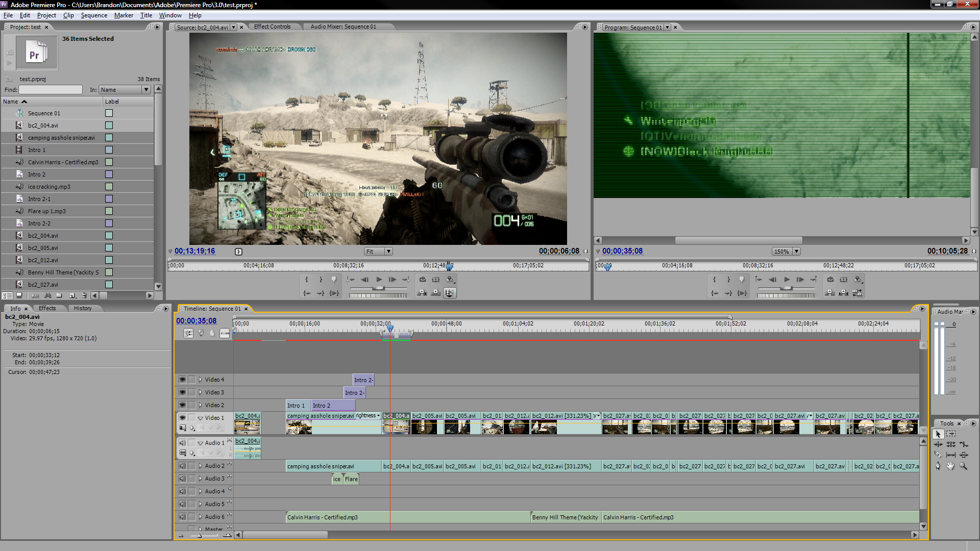Step forward one frame in Source monitor
The image size is (980, 551).
393,280
